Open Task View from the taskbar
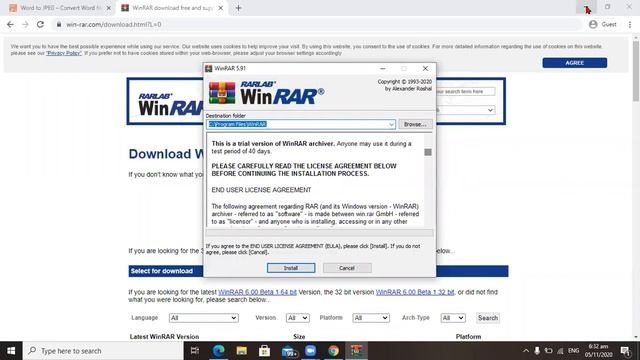 195,351
